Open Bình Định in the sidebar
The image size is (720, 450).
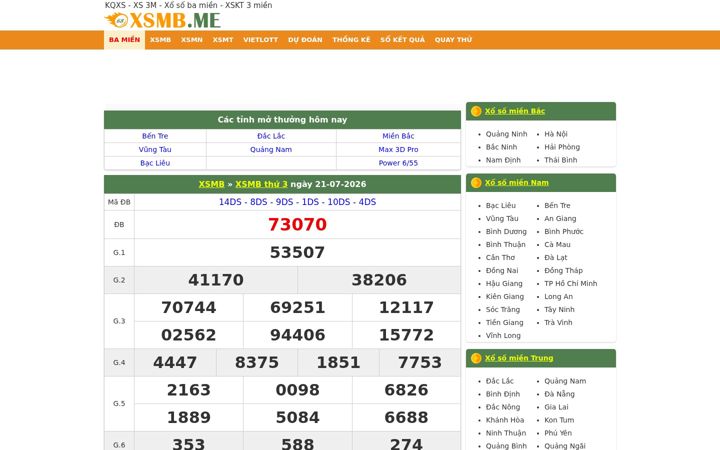coord(503,394)
